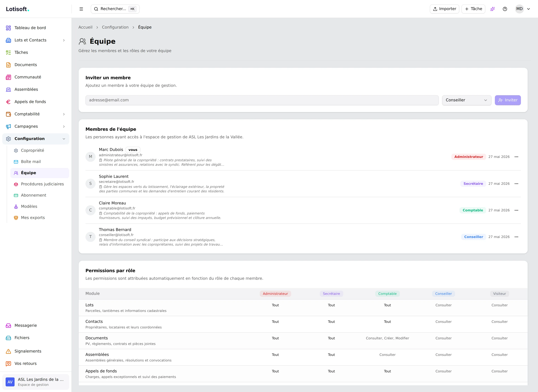This screenshot has width=538, height=392.
Task: Click the Appels de fonds euro icon
Action: 8,102
